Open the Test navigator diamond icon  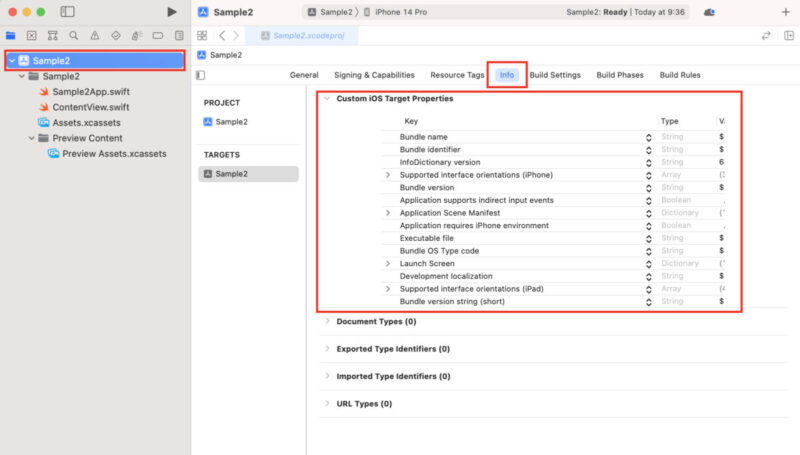116,35
